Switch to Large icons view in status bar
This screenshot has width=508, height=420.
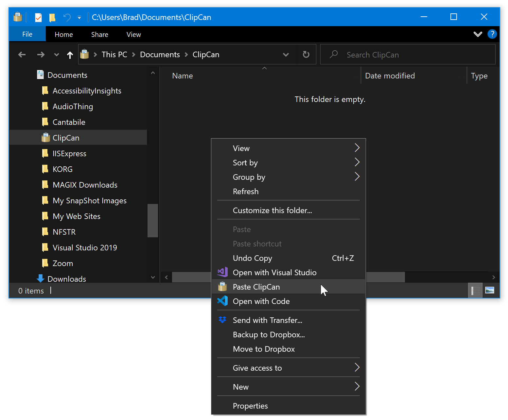coord(489,290)
